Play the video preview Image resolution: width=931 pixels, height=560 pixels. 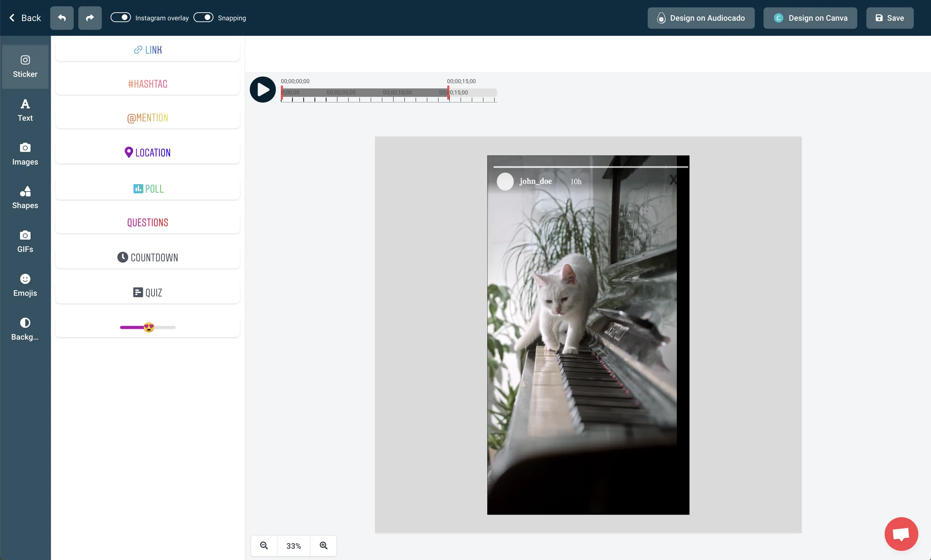pos(263,89)
